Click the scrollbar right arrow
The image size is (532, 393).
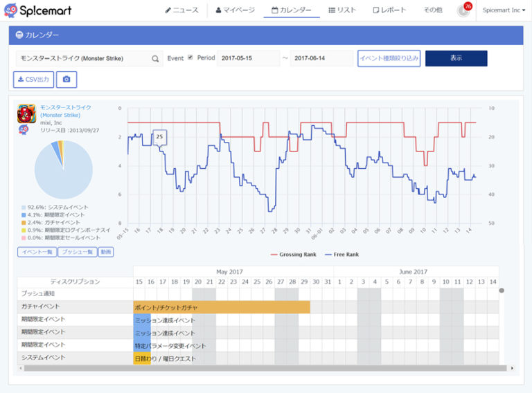click(512, 368)
